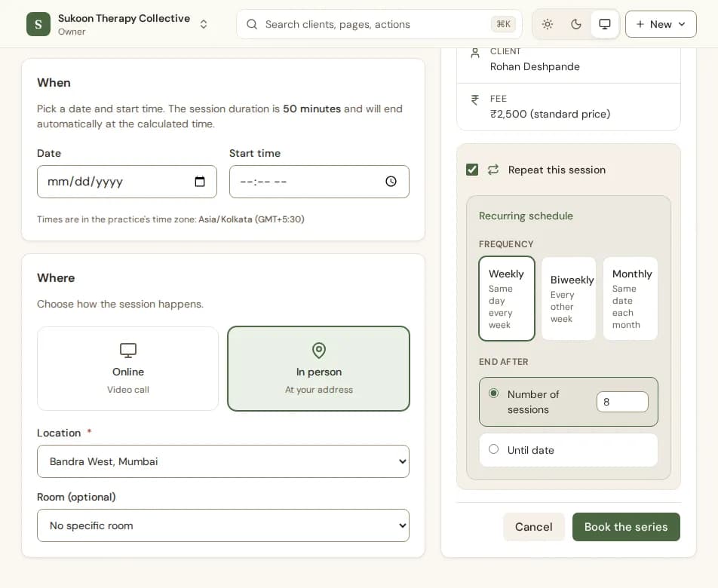Open the calendar picker icon
The height and width of the screenshot is (588, 718).
(200, 182)
